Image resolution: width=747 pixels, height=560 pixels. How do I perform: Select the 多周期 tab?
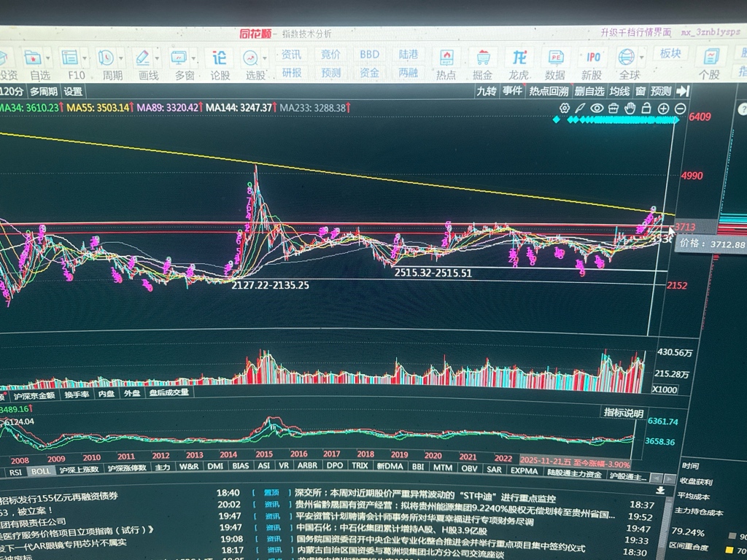pyautogui.click(x=43, y=91)
